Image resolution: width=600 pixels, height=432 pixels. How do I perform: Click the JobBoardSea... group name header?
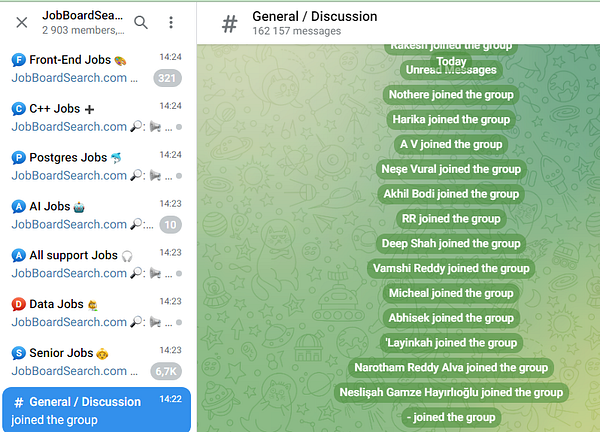[x=83, y=15]
